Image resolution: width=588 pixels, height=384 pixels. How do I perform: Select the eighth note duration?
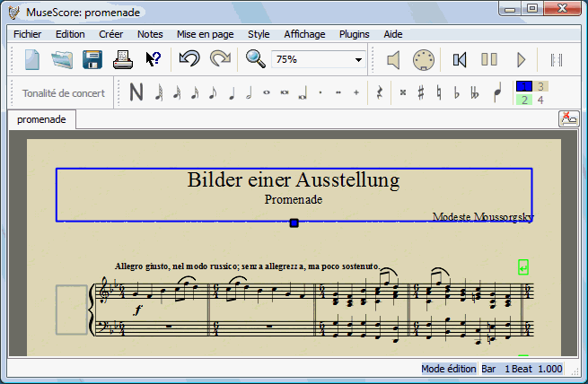pyautogui.click(x=213, y=92)
